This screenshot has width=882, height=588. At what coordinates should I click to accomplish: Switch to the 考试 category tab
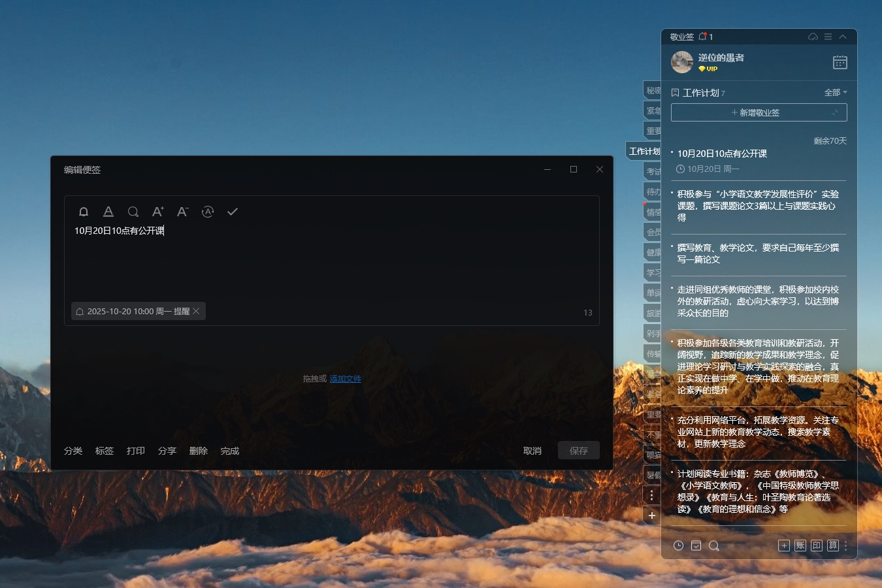coord(652,171)
